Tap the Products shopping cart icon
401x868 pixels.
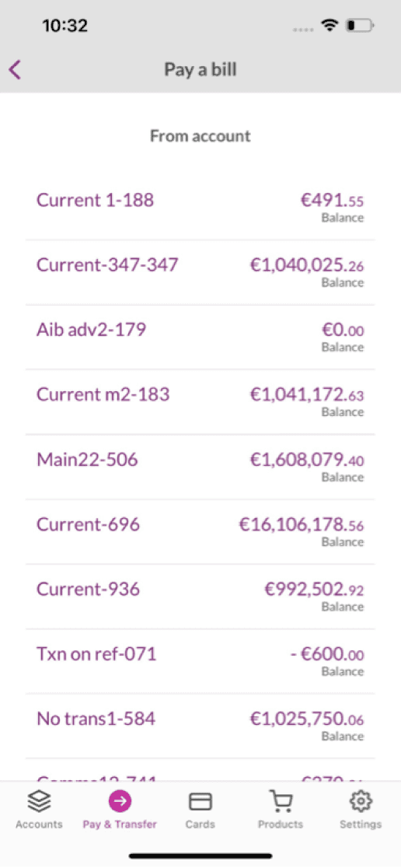point(281,800)
